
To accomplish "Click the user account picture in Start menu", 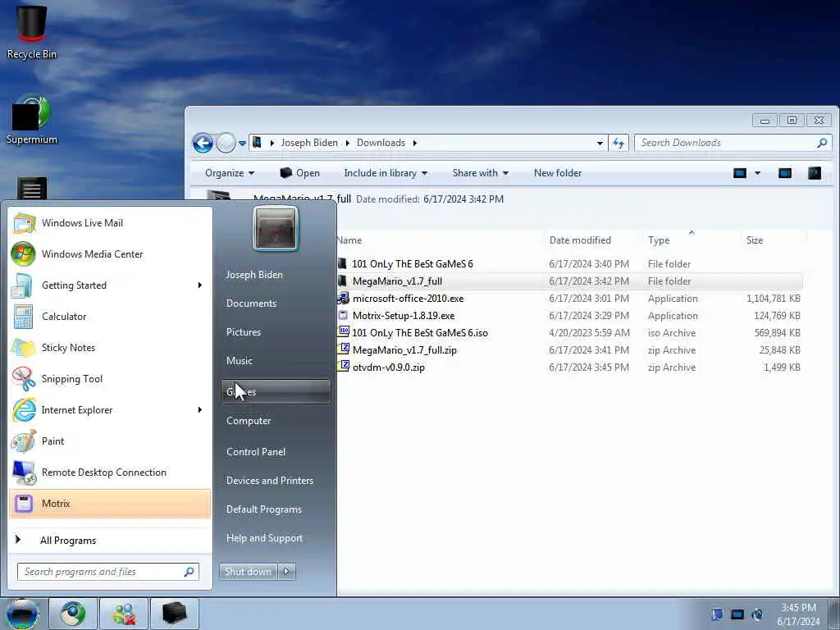I will click(x=276, y=229).
